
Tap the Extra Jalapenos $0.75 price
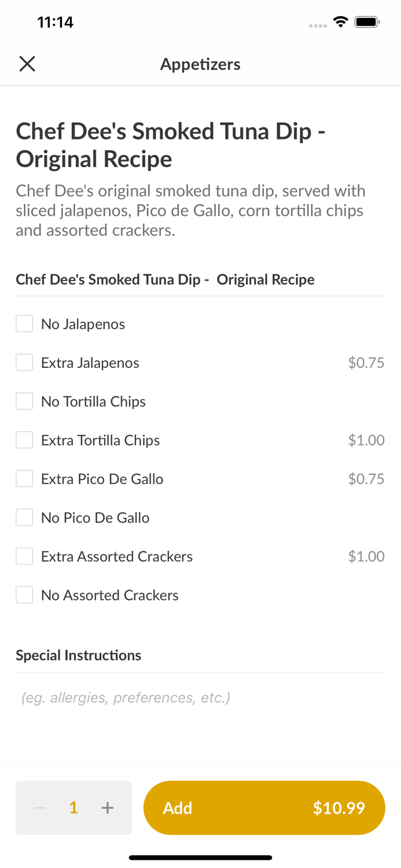click(x=366, y=363)
